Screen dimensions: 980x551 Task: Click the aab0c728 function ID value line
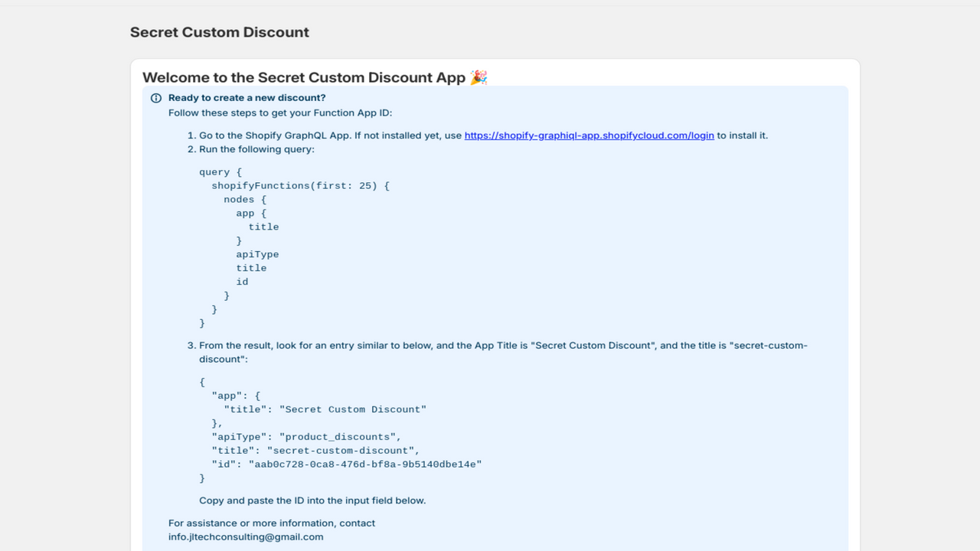[x=347, y=465]
